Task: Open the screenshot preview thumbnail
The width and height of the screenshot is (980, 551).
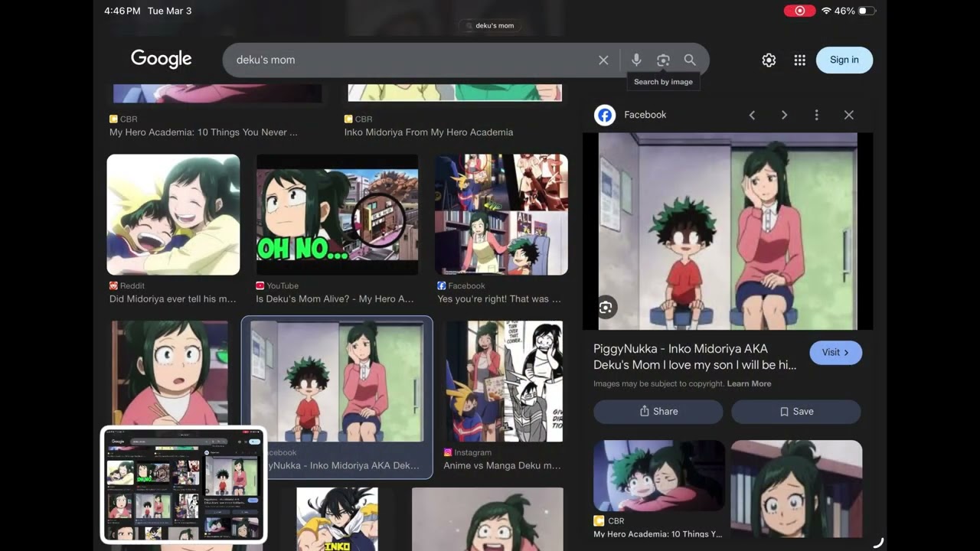Action: point(184,484)
